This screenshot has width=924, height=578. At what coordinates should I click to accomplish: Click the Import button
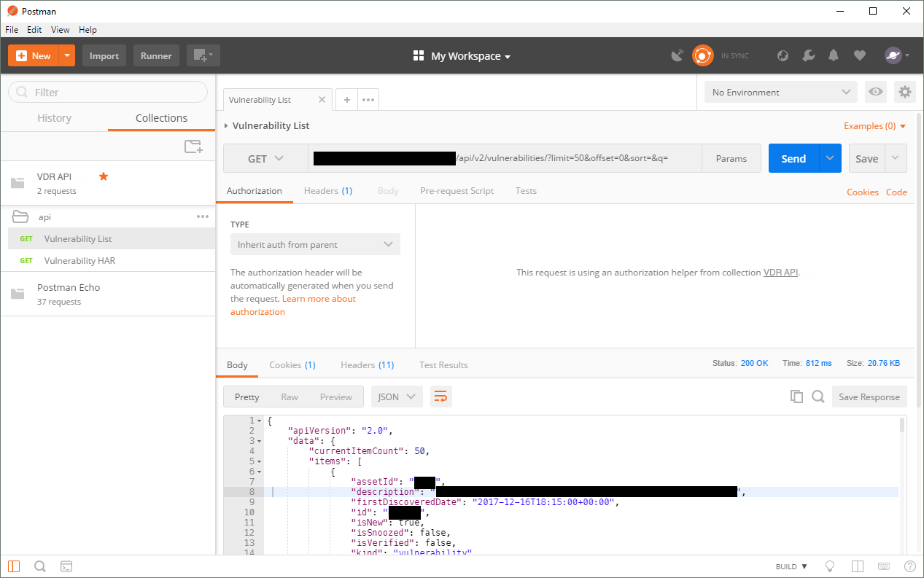click(104, 55)
